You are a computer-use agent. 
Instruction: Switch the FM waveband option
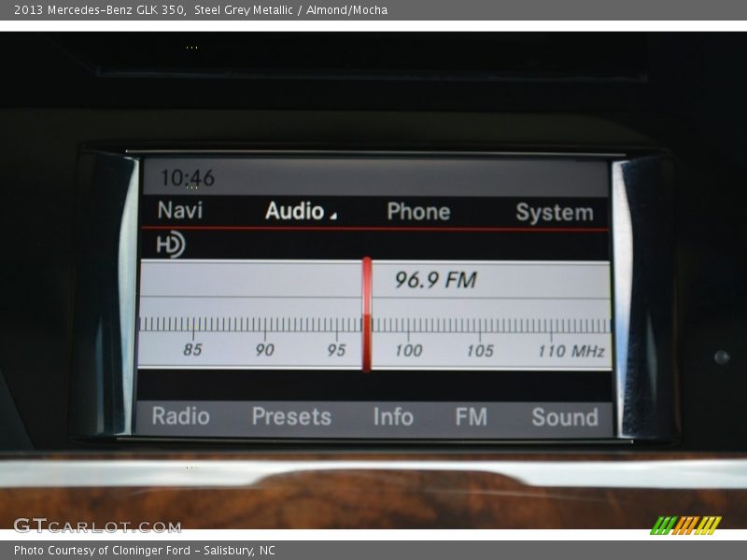tap(471, 416)
